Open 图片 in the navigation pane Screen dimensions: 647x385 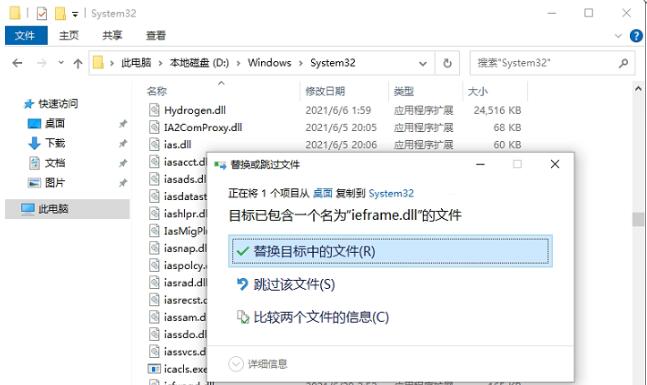[55, 183]
